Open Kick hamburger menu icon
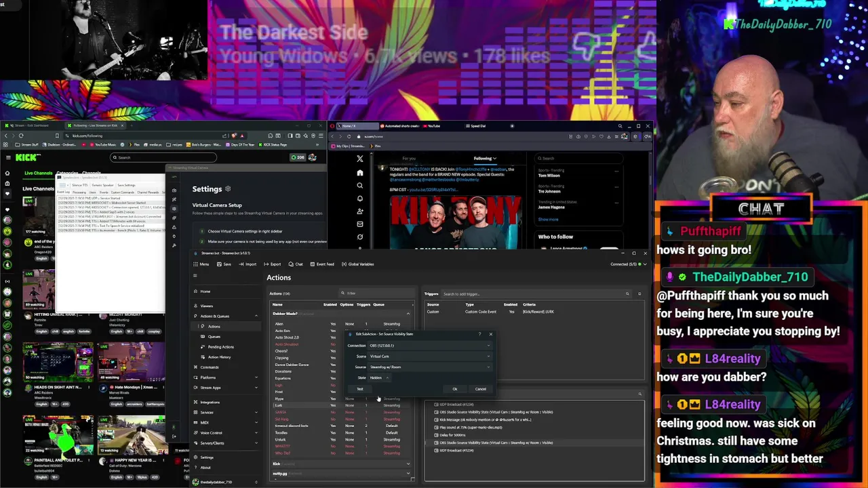The image size is (868, 488). point(7,157)
